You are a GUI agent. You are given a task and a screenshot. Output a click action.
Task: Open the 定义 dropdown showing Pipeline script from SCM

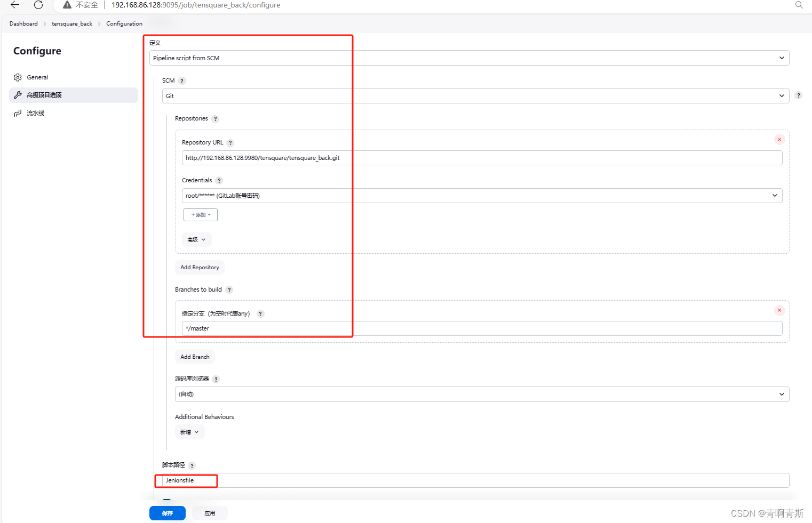pyautogui.click(x=469, y=58)
